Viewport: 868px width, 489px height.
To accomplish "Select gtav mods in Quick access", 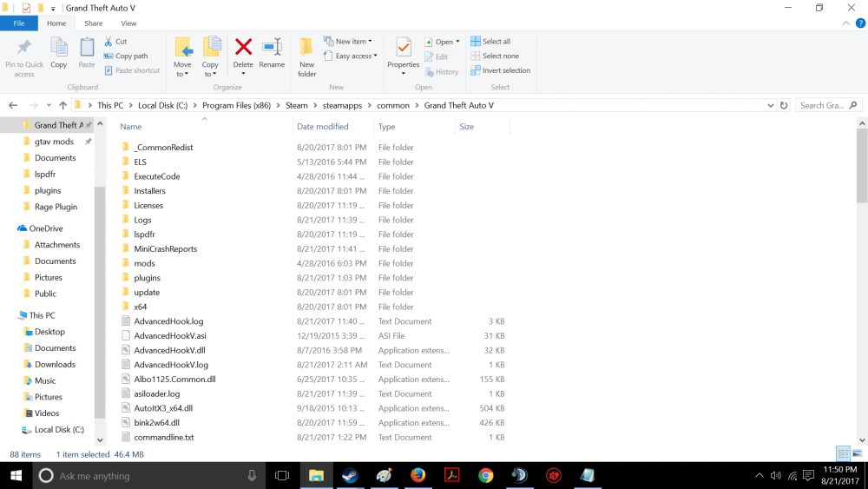I will coord(54,142).
